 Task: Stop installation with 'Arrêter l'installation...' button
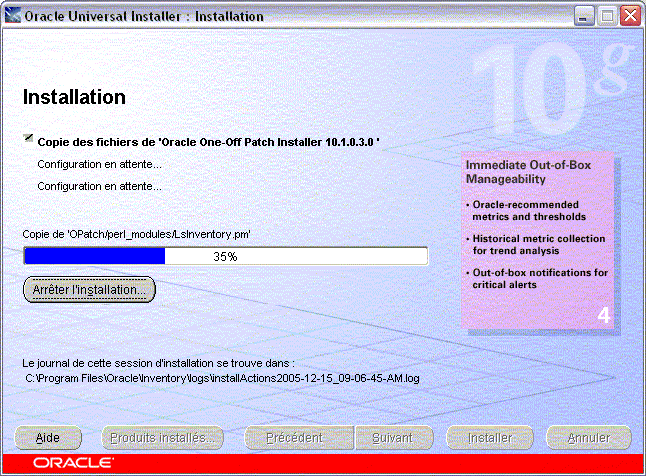point(89,289)
